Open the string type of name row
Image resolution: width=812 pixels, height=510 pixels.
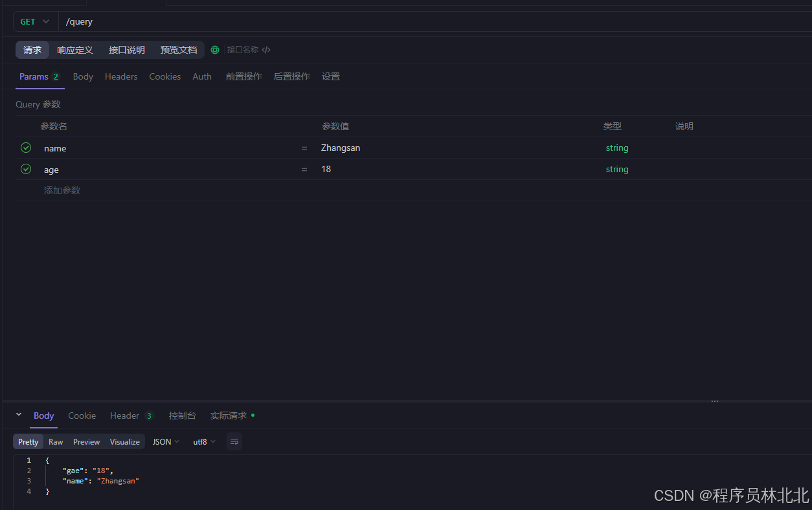pyautogui.click(x=617, y=148)
